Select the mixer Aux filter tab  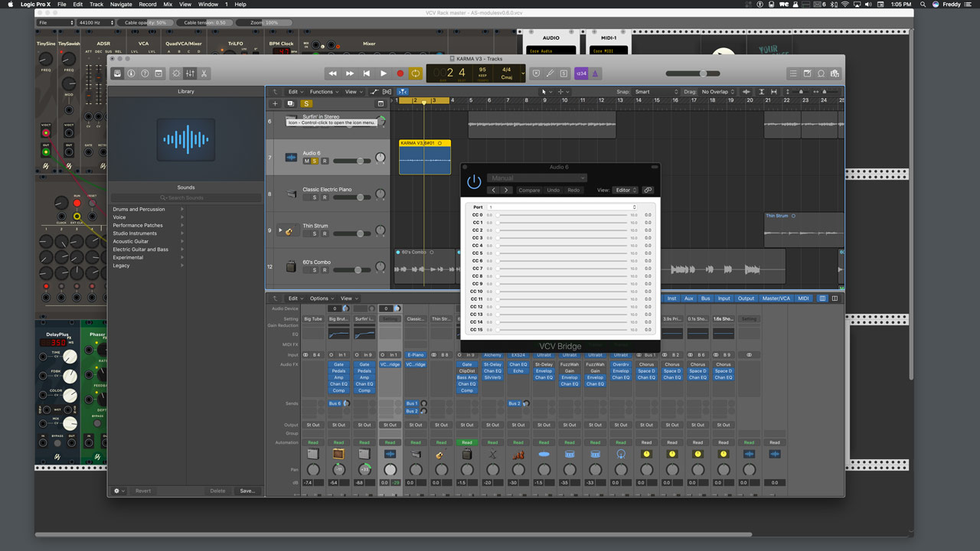coord(688,298)
